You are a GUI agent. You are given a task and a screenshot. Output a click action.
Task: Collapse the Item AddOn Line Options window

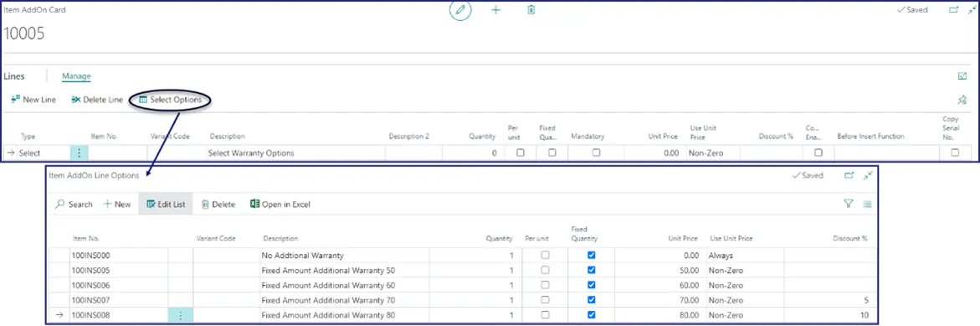pos(868,176)
